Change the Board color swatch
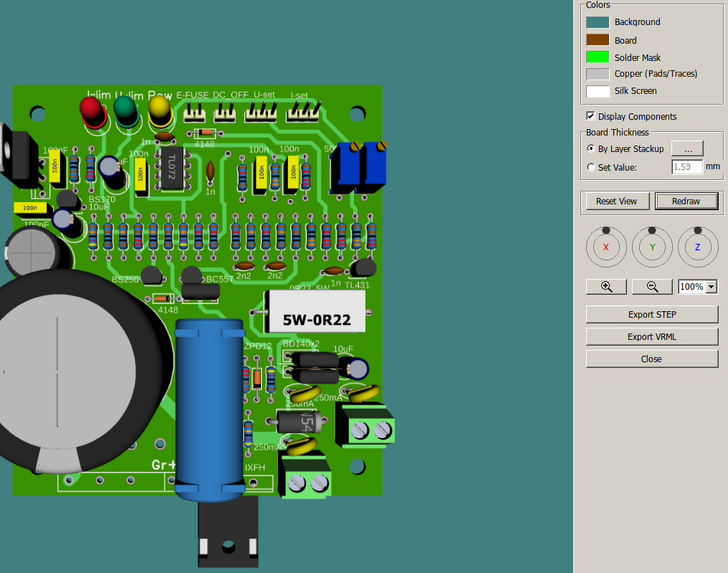The height and width of the screenshot is (573, 728). pos(598,40)
